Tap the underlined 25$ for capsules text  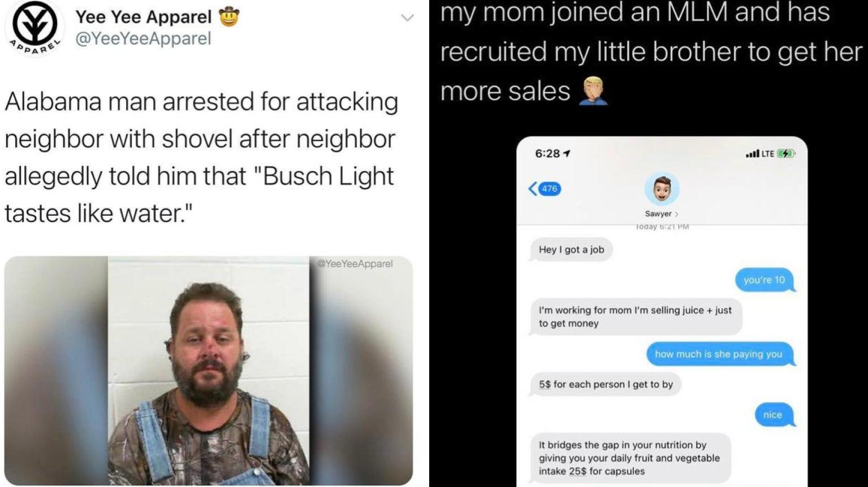coord(591,471)
